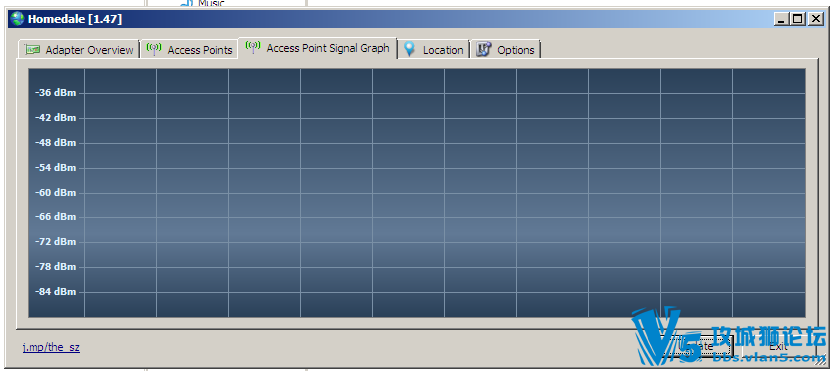Click the -84 dBm axis label

tap(56, 292)
